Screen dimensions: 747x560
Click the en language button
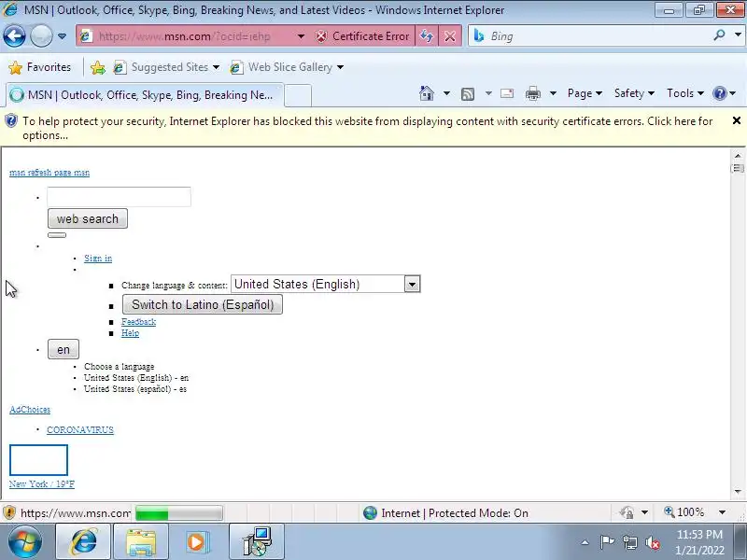click(x=63, y=349)
